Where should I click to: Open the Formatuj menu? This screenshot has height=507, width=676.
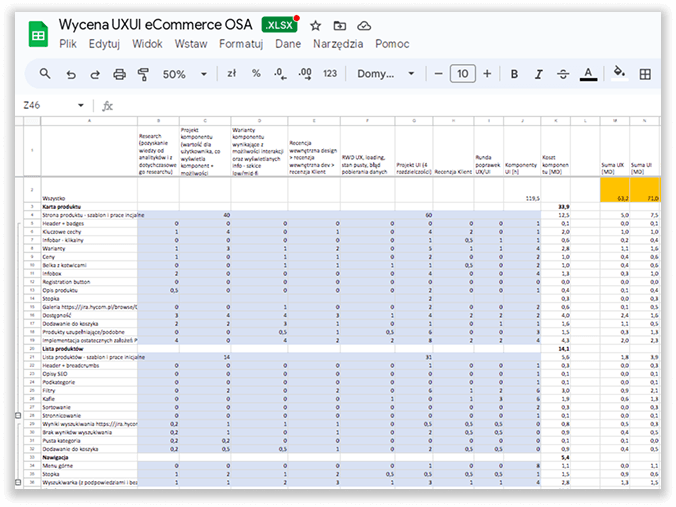(241, 44)
